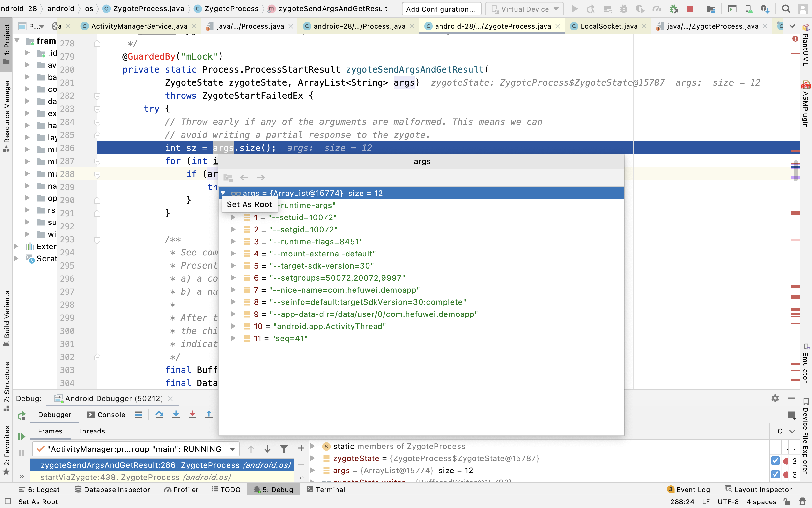
Task: Add a new watch with plus icon
Action: [x=301, y=448]
